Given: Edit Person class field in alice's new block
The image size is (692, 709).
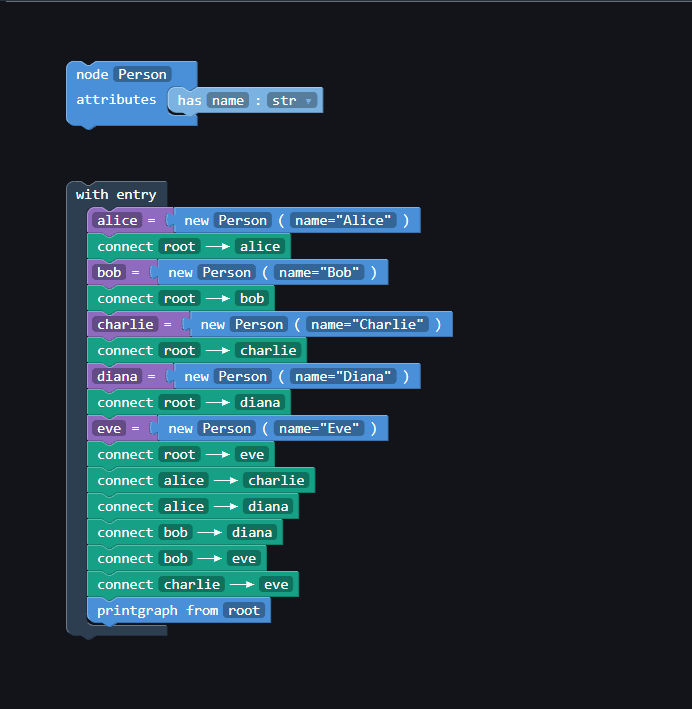Looking at the screenshot, I should pos(242,220).
